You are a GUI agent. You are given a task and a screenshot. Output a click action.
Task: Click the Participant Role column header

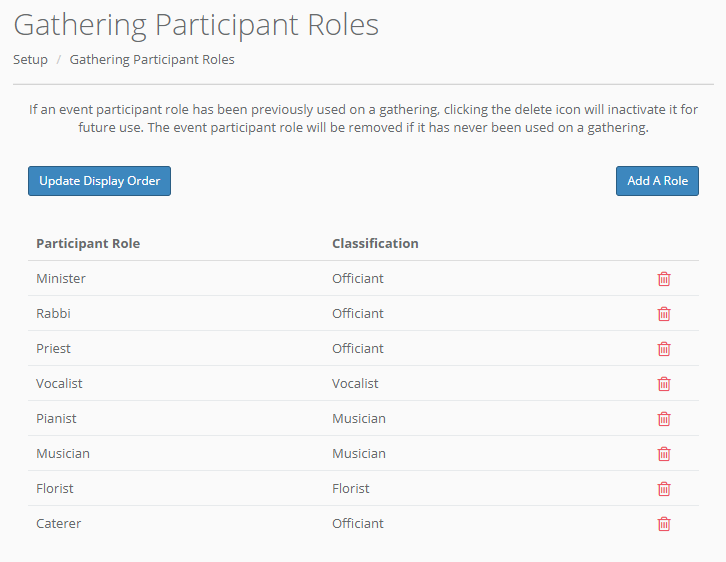point(88,244)
